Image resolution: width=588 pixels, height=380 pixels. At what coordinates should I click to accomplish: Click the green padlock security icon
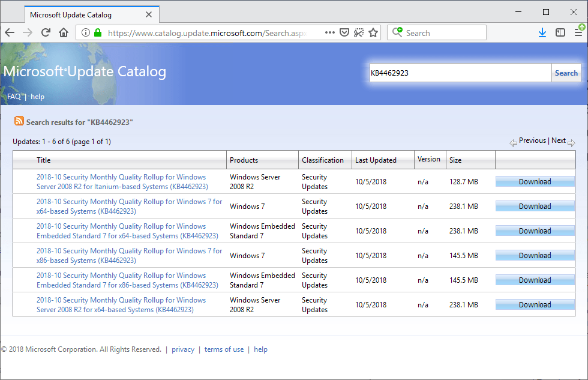[98, 32]
